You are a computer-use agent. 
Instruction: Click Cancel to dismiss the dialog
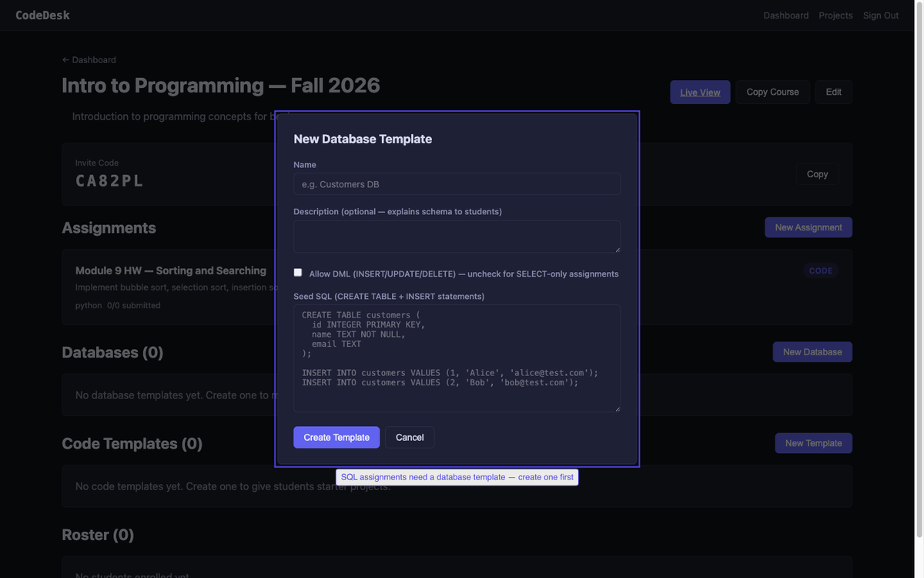[410, 437]
